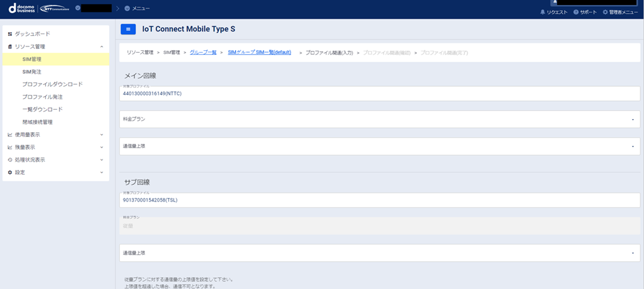Click the プロファイル関連(確認) breadcrumb step
Screen dimensions: 644x289
(x=387, y=53)
